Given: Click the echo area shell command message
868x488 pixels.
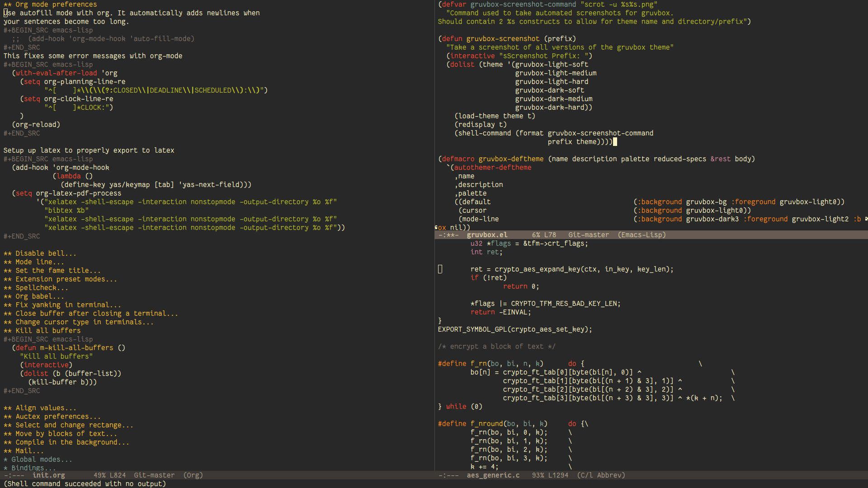Looking at the screenshot, I should tap(85, 484).
